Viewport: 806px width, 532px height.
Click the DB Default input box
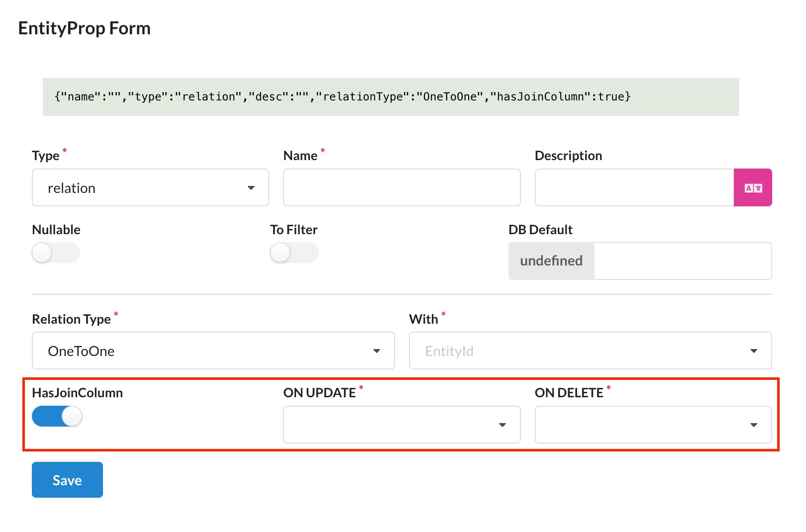click(x=682, y=261)
